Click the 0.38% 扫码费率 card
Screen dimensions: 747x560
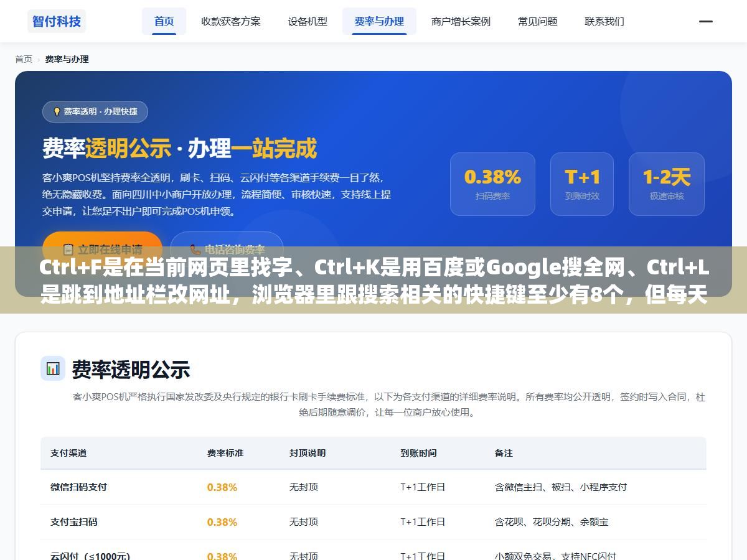point(492,184)
